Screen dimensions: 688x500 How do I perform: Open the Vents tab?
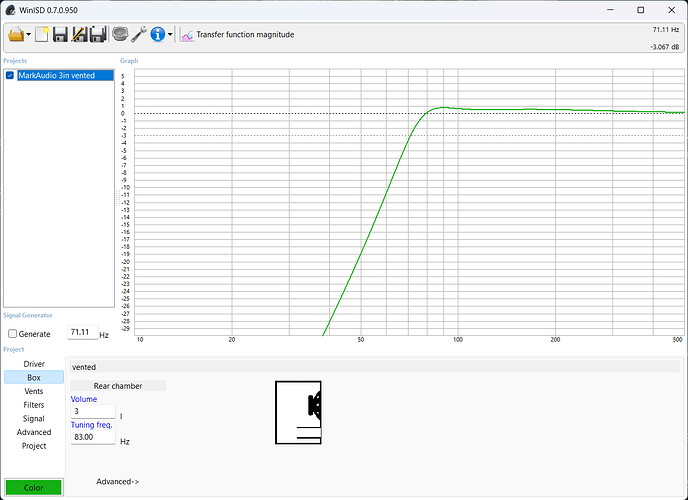click(34, 391)
